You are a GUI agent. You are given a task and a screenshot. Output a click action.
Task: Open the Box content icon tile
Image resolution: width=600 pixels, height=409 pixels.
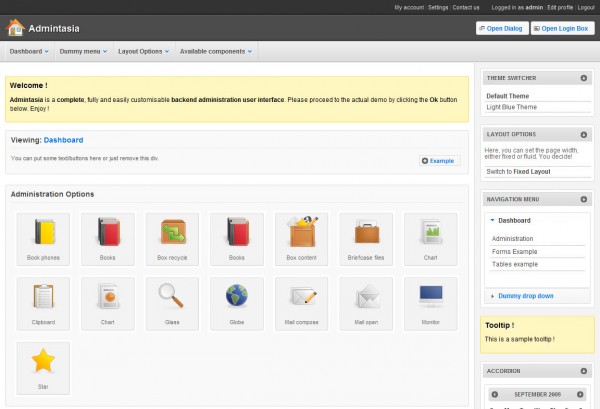click(x=302, y=239)
